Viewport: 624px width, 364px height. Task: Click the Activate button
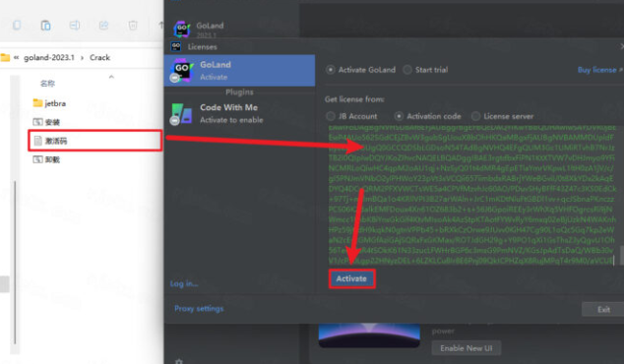point(351,278)
